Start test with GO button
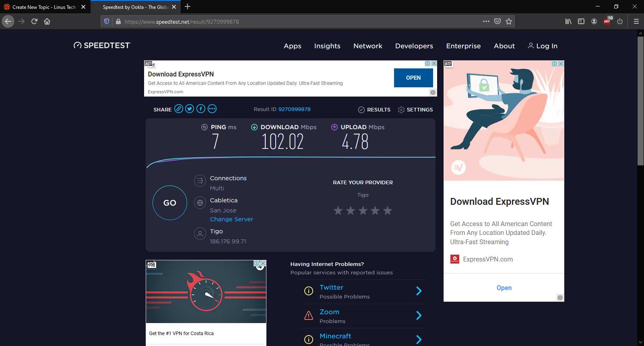The height and width of the screenshot is (346, 644). tap(170, 203)
